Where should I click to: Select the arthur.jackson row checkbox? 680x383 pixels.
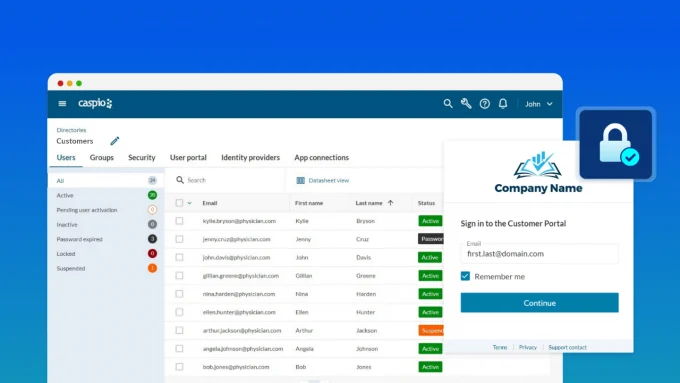coord(179,330)
